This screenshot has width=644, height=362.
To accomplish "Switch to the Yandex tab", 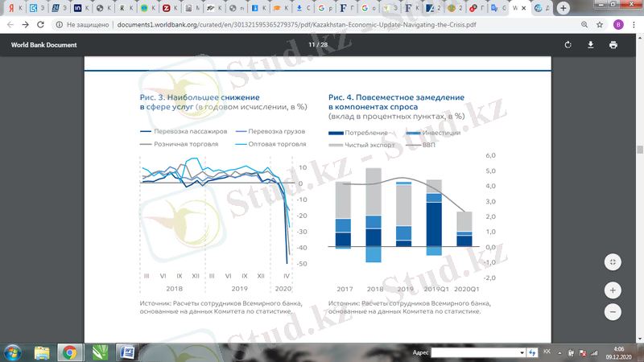I will 14,8.
